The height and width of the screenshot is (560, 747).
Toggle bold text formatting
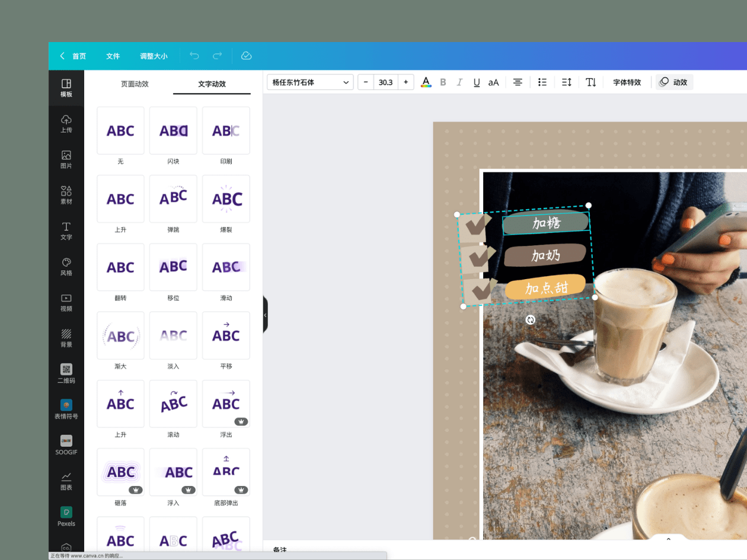pyautogui.click(x=443, y=82)
